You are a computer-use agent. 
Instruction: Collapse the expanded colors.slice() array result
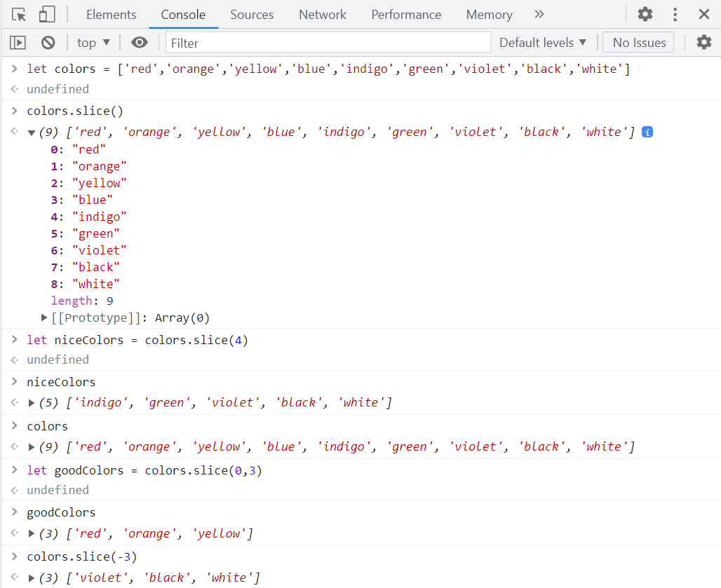32,132
